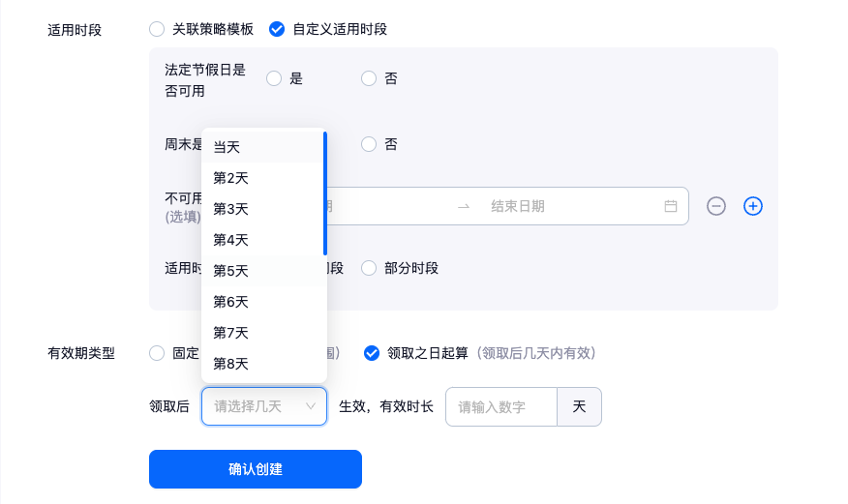Click the 确认创建 button

click(x=256, y=469)
